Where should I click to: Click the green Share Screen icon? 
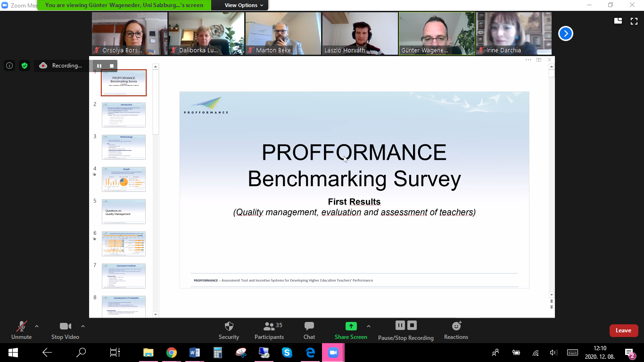[351, 326]
